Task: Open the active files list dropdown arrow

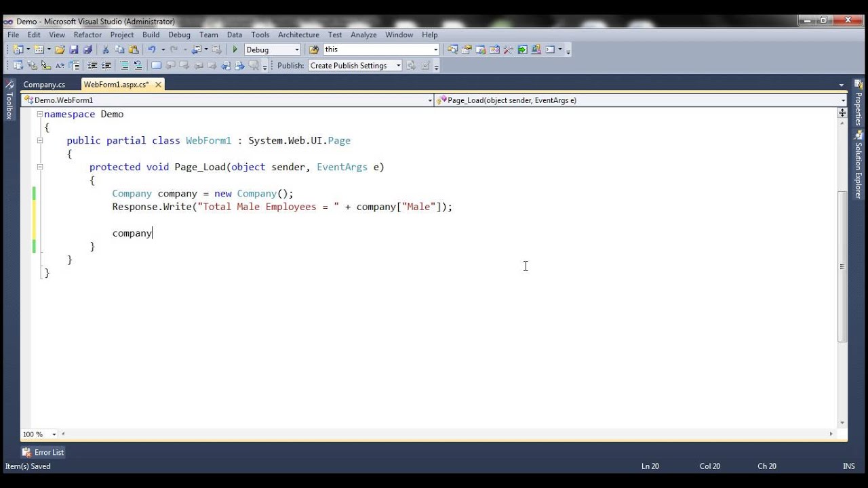Action: coord(842,85)
